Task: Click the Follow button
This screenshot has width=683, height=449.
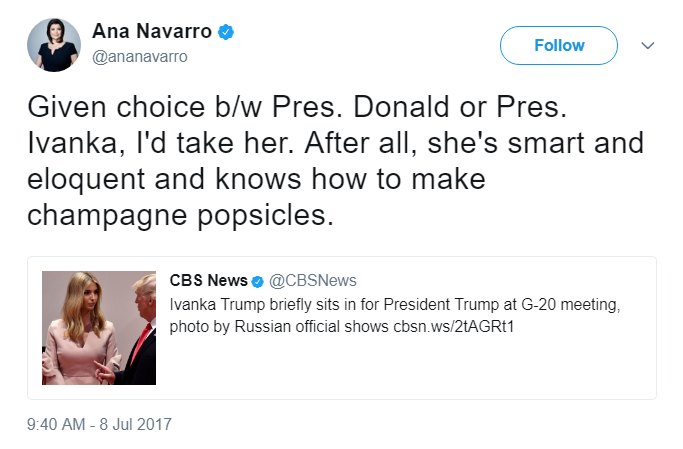Action: 558,45
